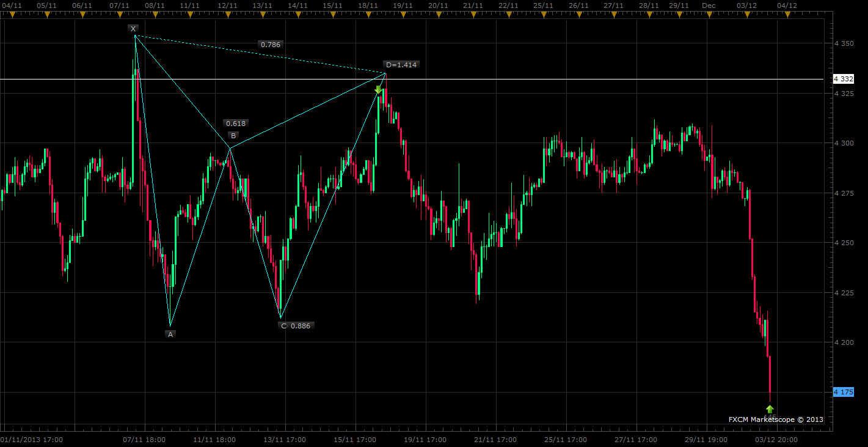868x447 pixels.
Task: Click the triangle marker under 07/11
Action: click(x=120, y=15)
